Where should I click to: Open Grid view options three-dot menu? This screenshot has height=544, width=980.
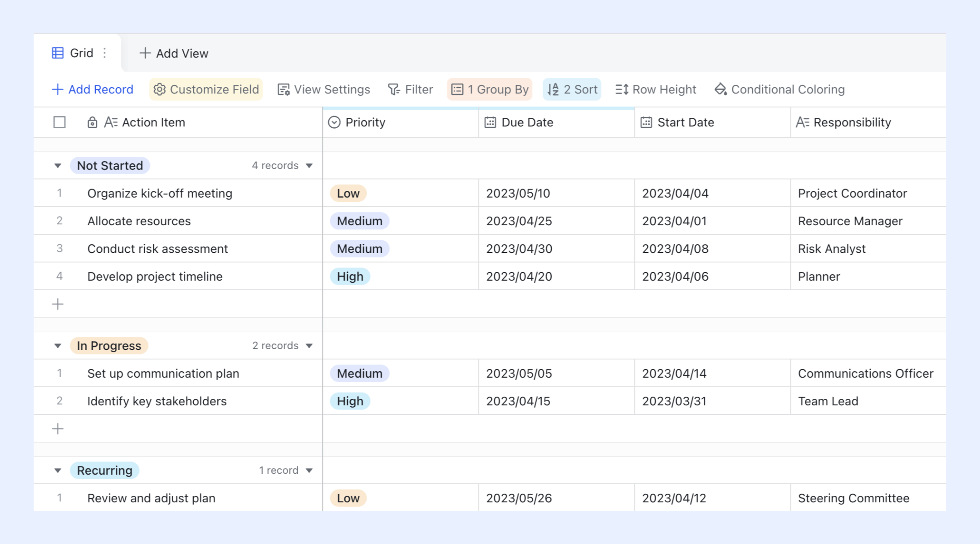click(x=105, y=53)
